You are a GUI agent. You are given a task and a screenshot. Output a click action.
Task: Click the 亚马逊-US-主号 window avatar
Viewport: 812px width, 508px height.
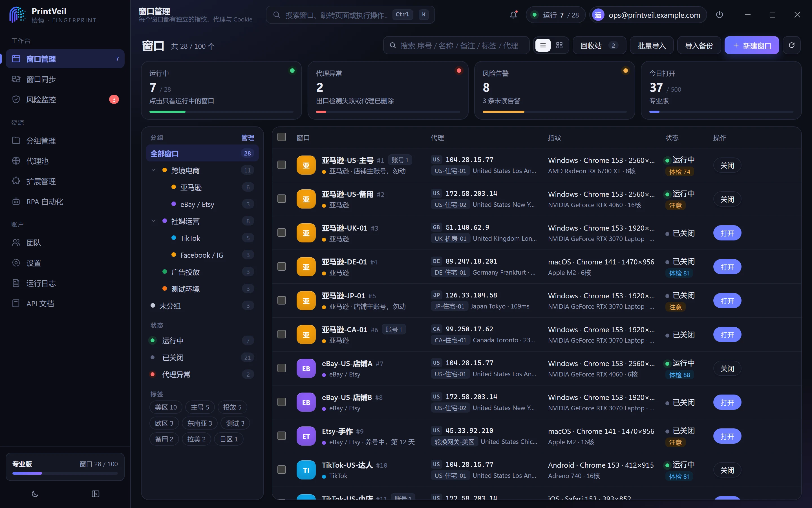(306, 165)
